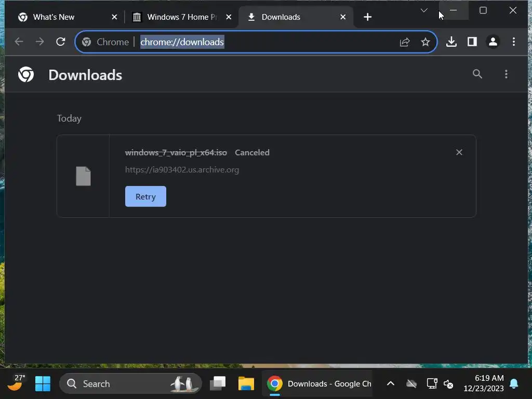532x399 pixels.
Task: Reload the Downloads page
Action: (x=61, y=42)
